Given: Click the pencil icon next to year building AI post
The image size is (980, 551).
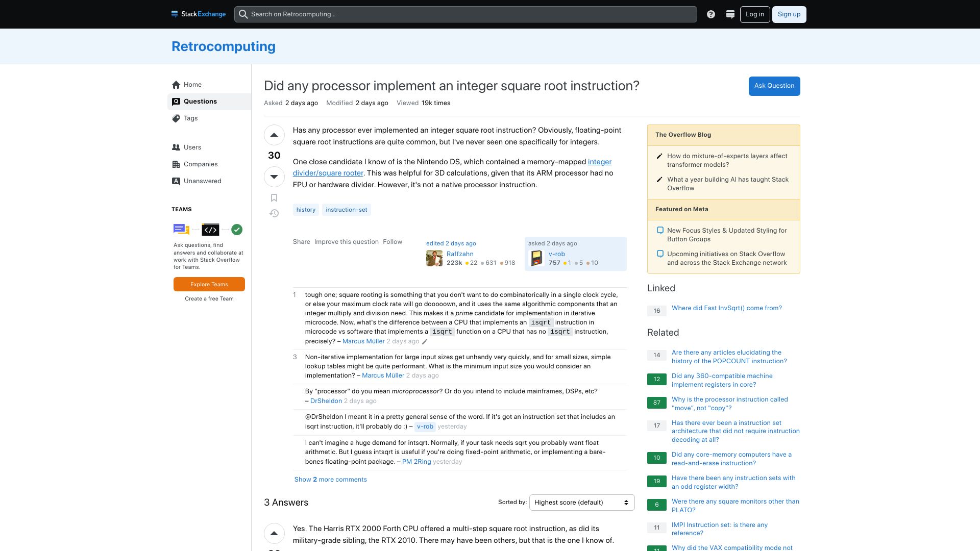Looking at the screenshot, I should [x=659, y=180].
